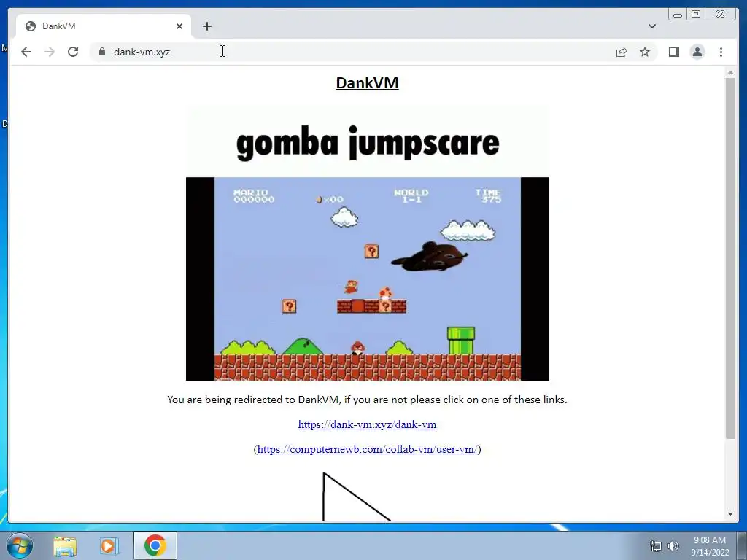This screenshot has height=560, width=747.
Task: Minimize the Chrome window
Action: click(x=678, y=15)
